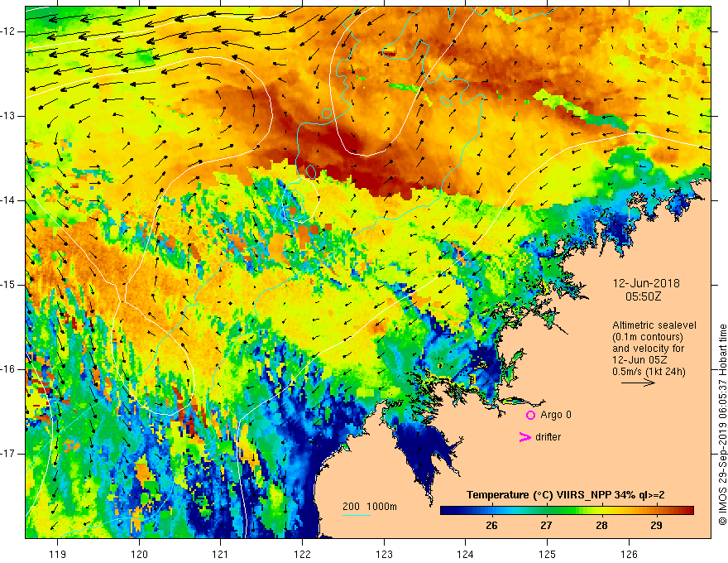Click the longitude label 126
Viewport: 728px width, 563px height.
629,554
